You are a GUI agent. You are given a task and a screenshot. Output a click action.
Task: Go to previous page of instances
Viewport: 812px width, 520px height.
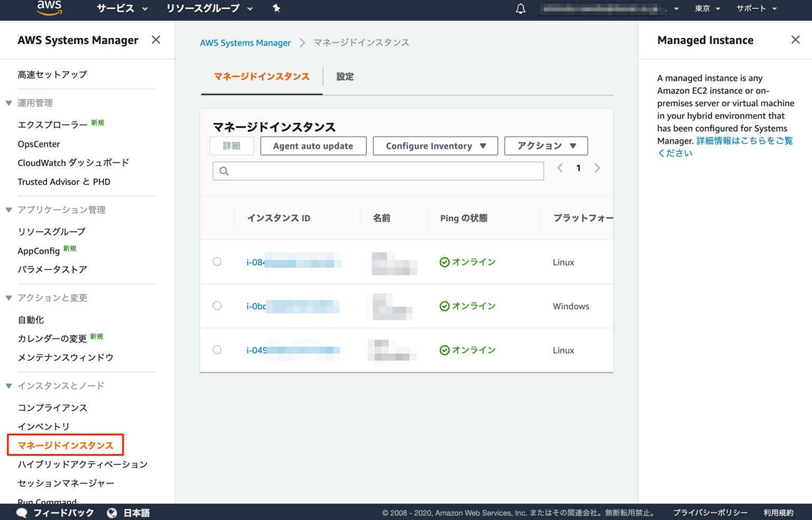pos(560,168)
